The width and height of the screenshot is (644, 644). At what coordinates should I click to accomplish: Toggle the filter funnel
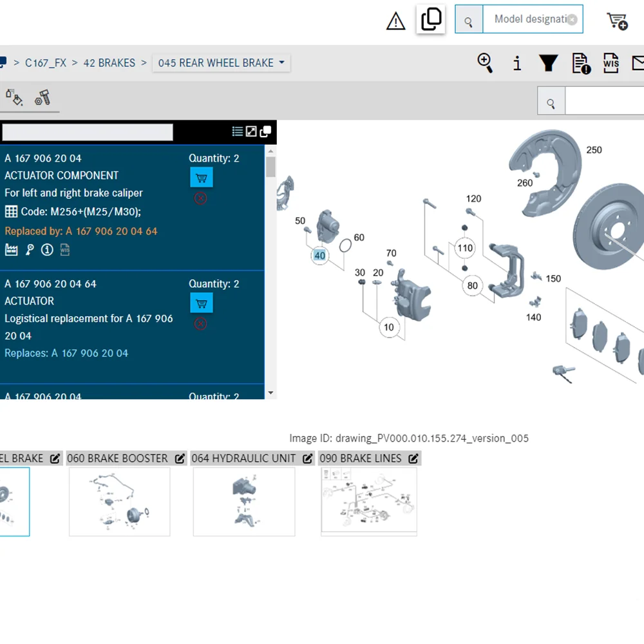coord(548,63)
